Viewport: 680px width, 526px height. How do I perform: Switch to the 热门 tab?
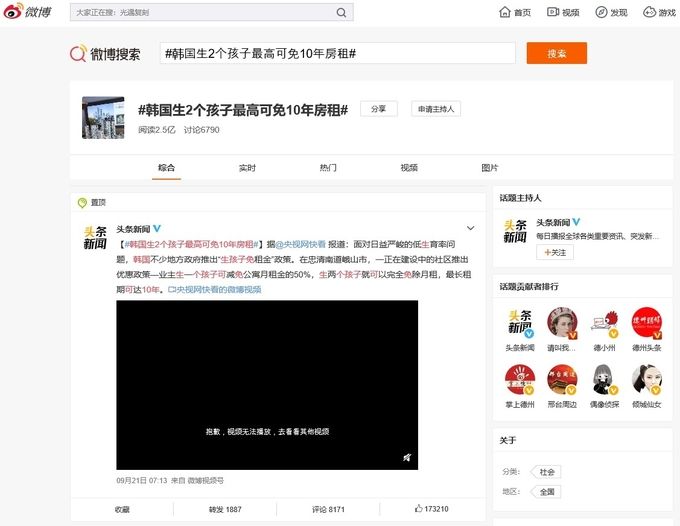328,167
